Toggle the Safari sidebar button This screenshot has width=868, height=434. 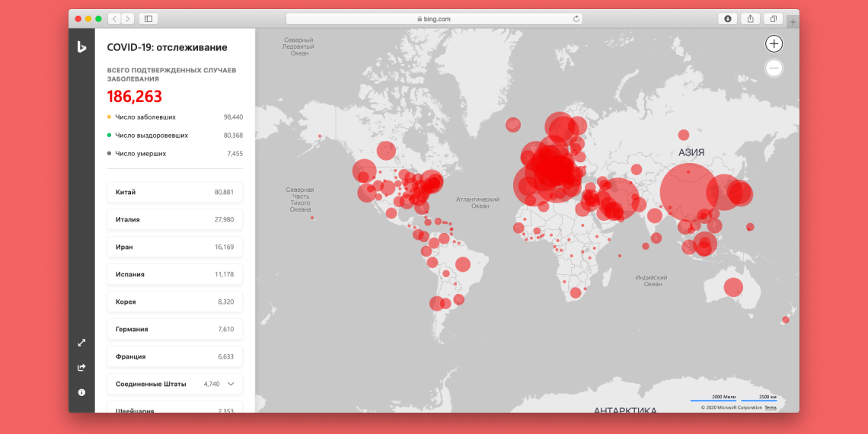(148, 19)
